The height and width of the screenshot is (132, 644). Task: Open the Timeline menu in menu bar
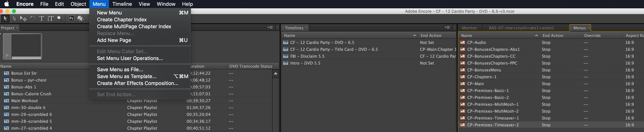[x=122, y=4]
